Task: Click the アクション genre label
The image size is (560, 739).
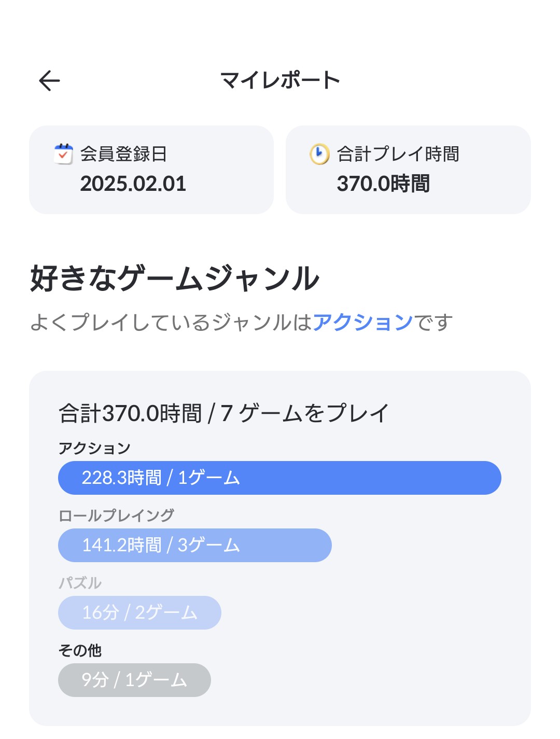Action: point(94,448)
